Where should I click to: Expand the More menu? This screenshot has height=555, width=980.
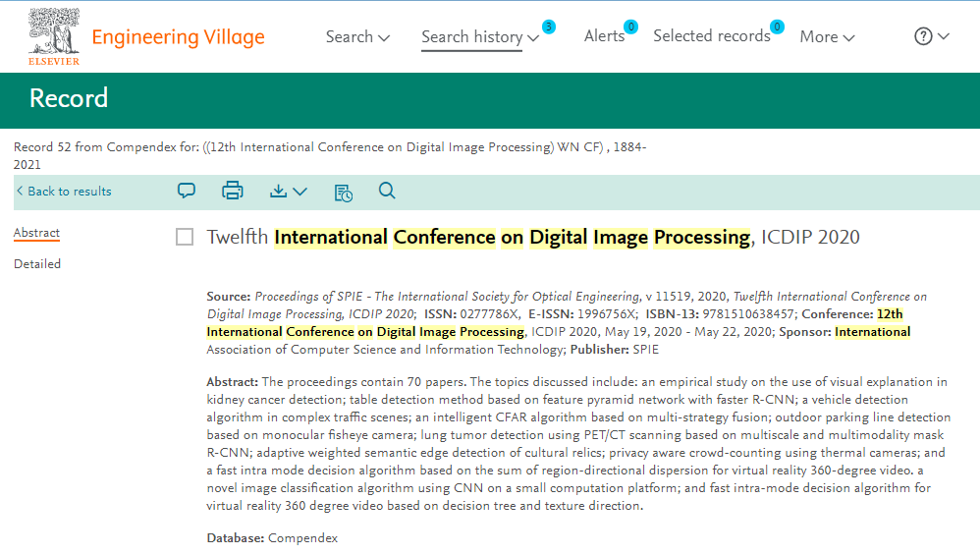(x=827, y=37)
